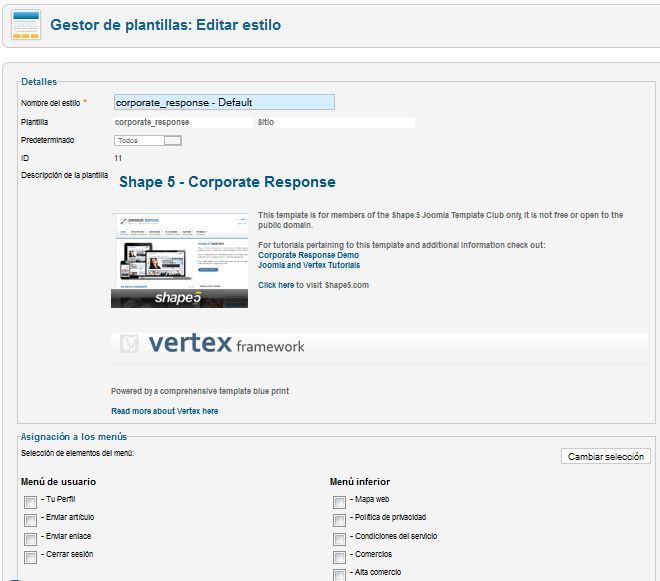Click the Click here link to Shape5.com
660x581 pixels.
(276, 285)
